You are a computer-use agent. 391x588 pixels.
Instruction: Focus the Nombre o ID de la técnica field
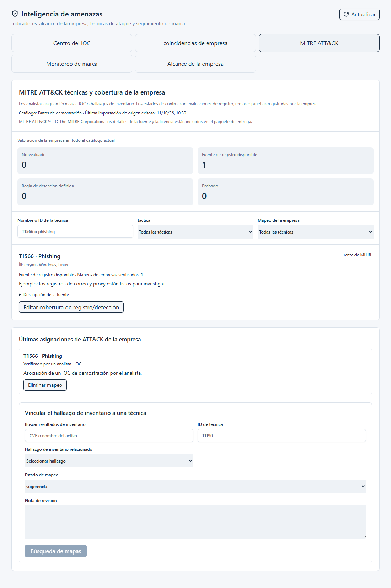tap(75, 231)
